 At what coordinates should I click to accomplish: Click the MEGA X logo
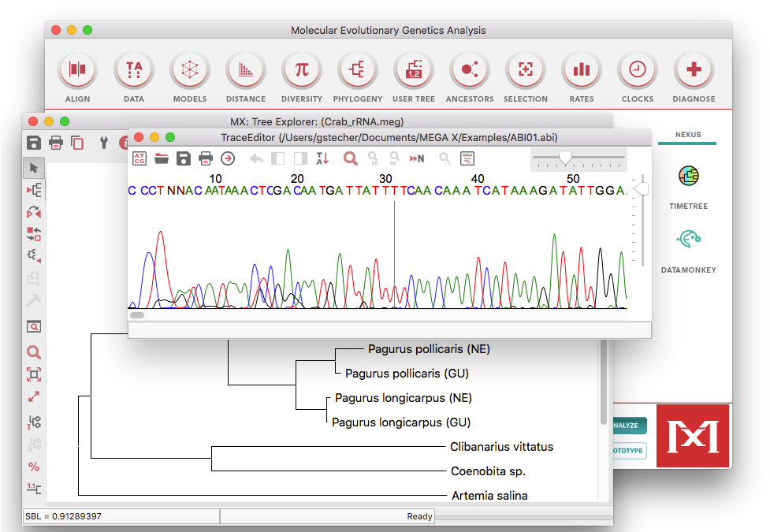pos(693,436)
